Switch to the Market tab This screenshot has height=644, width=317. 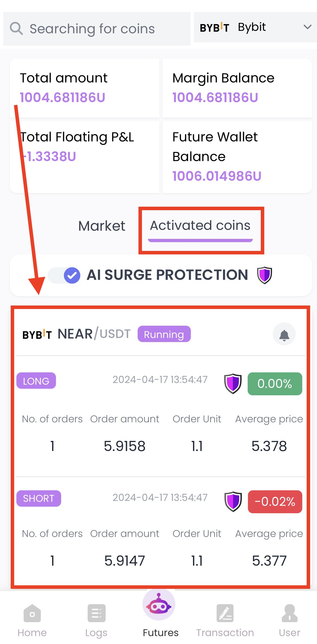click(x=102, y=226)
